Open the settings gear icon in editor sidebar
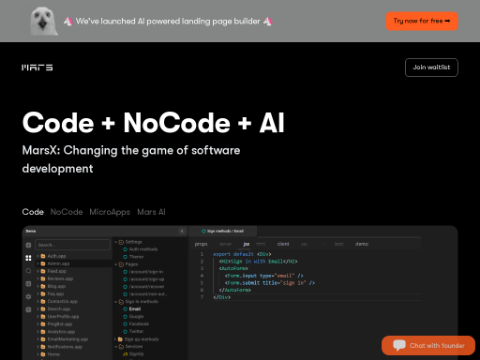This screenshot has height=360, width=480. pos(28,296)
